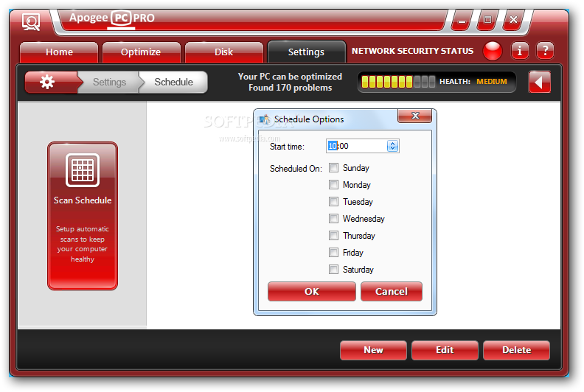Screen dimensions: 584x392
Task: Click the gear icon in the breadcrumb
Action: tap(47, 82)
